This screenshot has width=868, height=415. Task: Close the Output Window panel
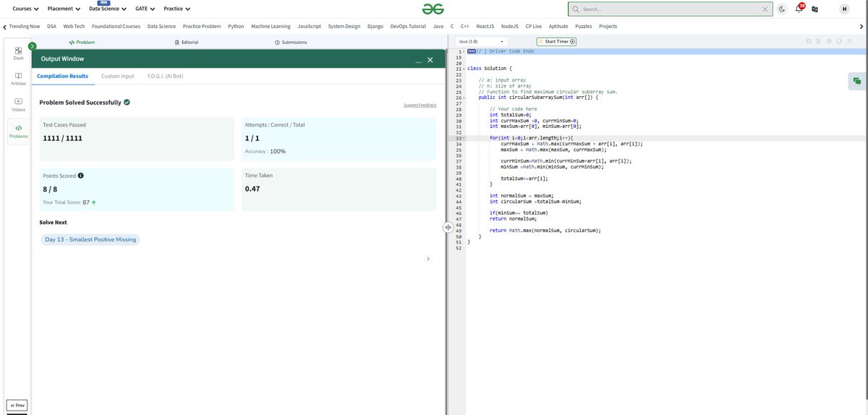click(x=430, y=59)
